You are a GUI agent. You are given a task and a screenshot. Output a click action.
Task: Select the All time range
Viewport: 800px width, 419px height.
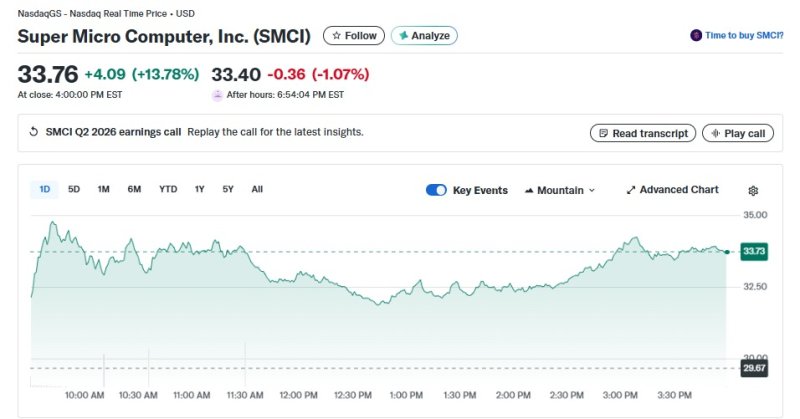257,189
